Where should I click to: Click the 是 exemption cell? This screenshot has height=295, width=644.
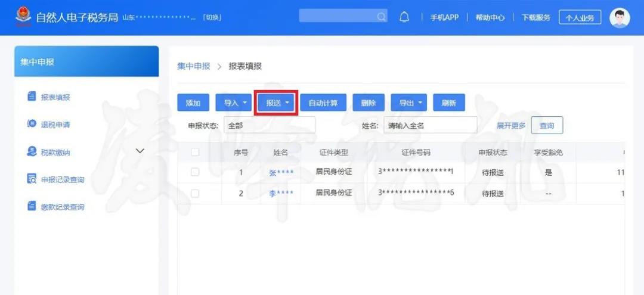[549, 173]
